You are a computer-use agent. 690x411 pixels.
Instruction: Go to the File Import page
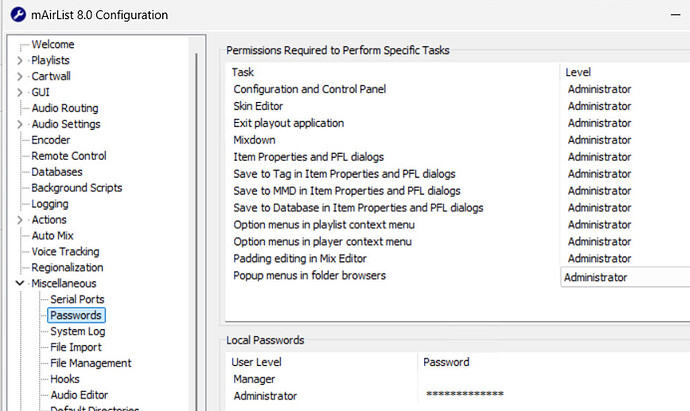coord(76,347)
